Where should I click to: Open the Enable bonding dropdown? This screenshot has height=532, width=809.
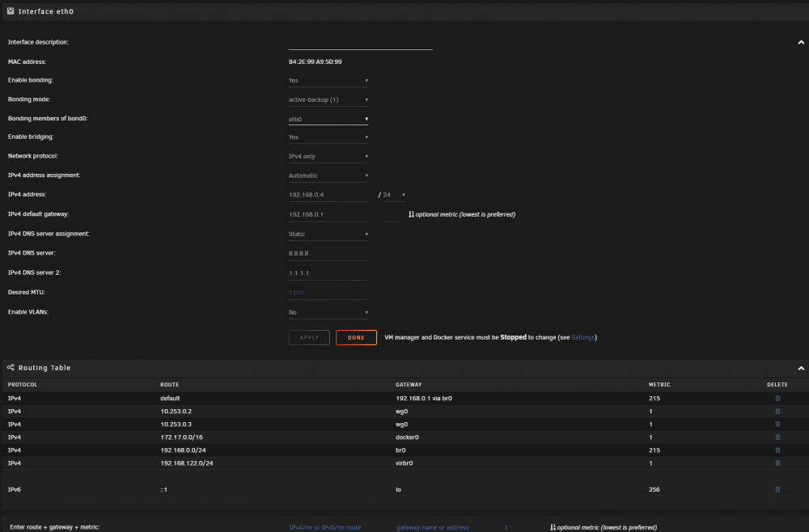tap(328, 80)
